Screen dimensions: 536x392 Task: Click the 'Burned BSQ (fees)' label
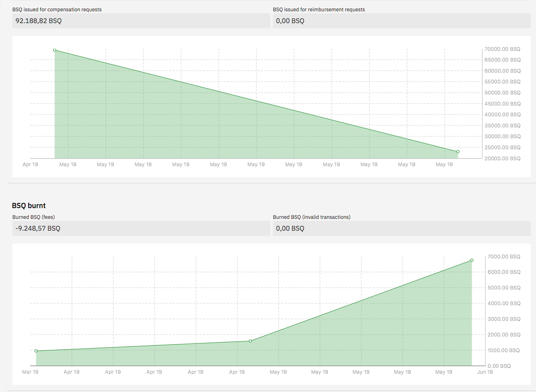(x=34, y=217)
